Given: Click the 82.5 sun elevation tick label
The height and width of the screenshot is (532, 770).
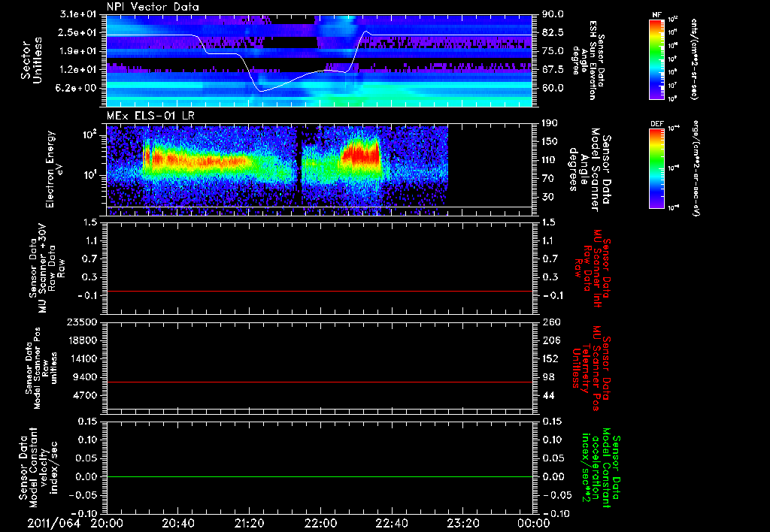Looking at the screenshot, I should coord(553,32).
